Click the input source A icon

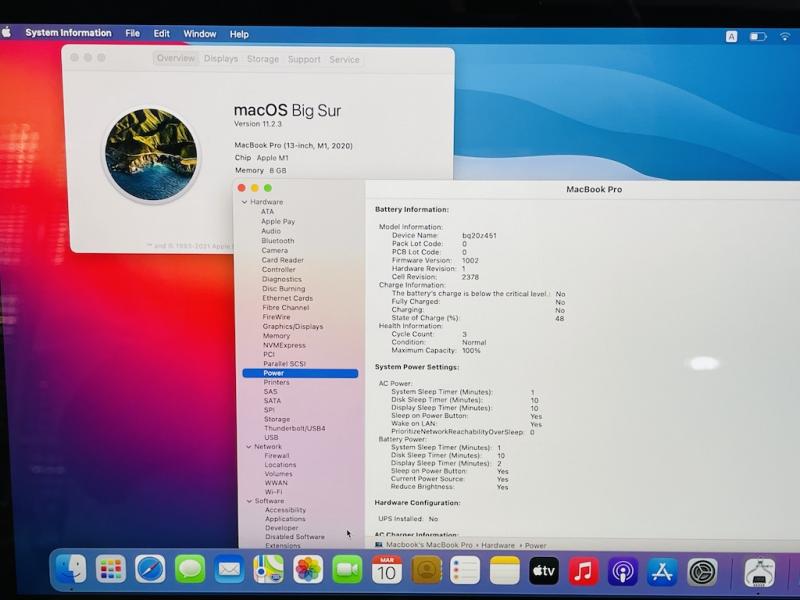[x=732, y=36]
